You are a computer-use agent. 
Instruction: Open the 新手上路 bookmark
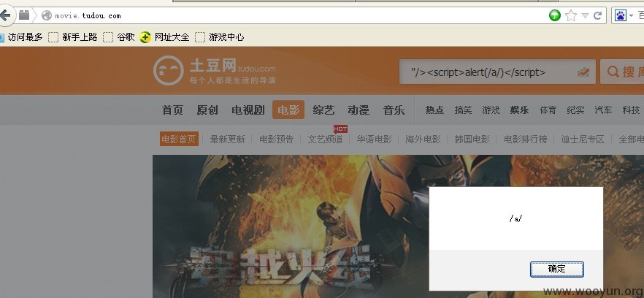(x=73, y=37)
